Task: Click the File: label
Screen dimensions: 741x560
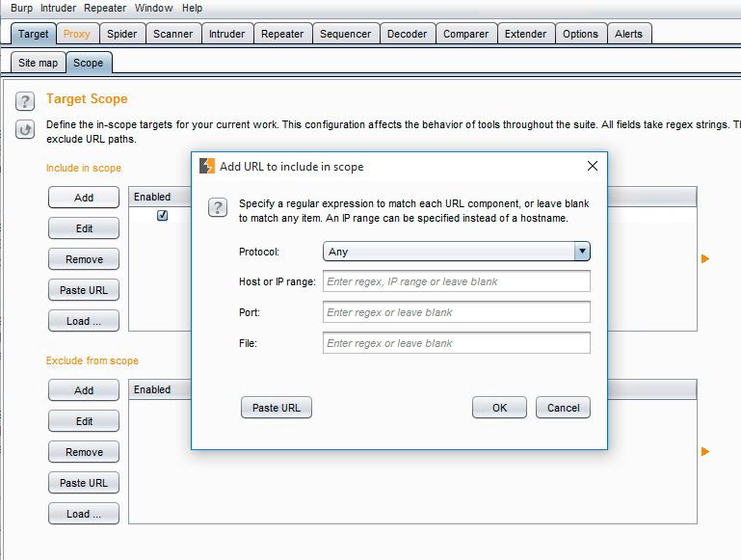Action: (x=248, y=343)
